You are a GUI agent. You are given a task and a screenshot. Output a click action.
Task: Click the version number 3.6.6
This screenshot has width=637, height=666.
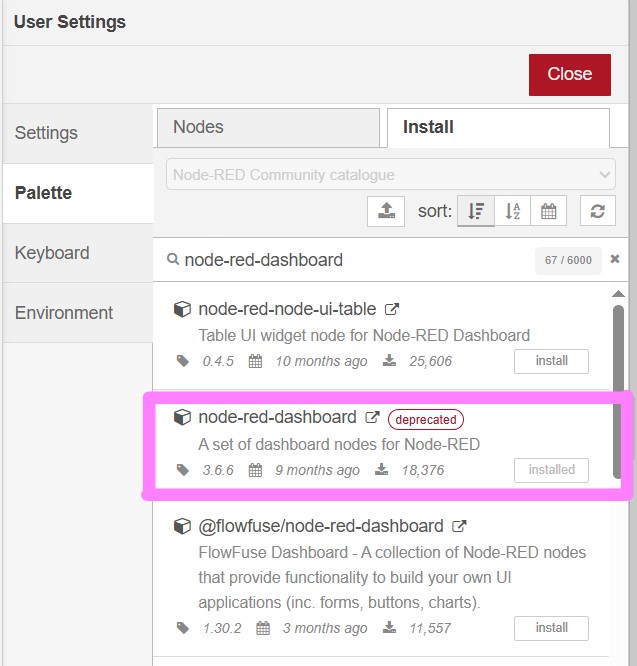tap(218, 470)
